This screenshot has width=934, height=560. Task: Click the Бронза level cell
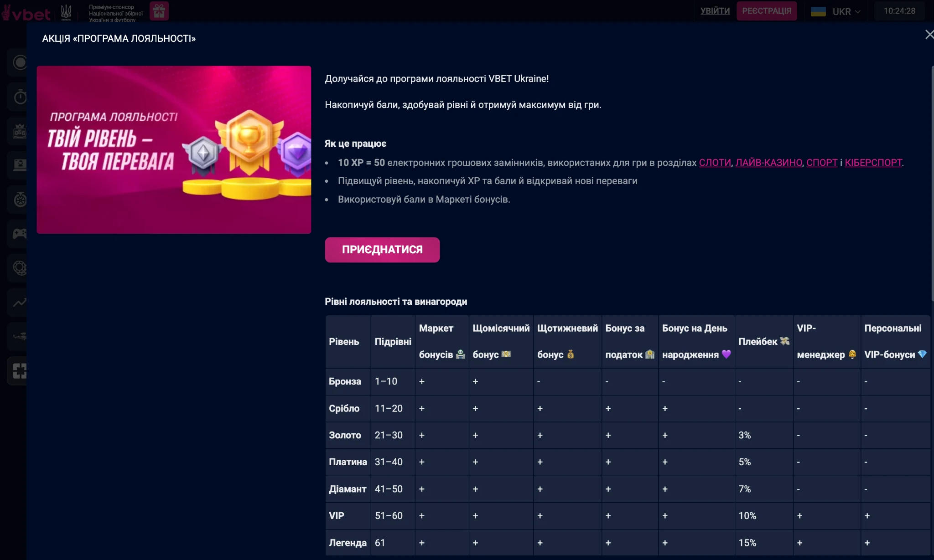[348, 381]
